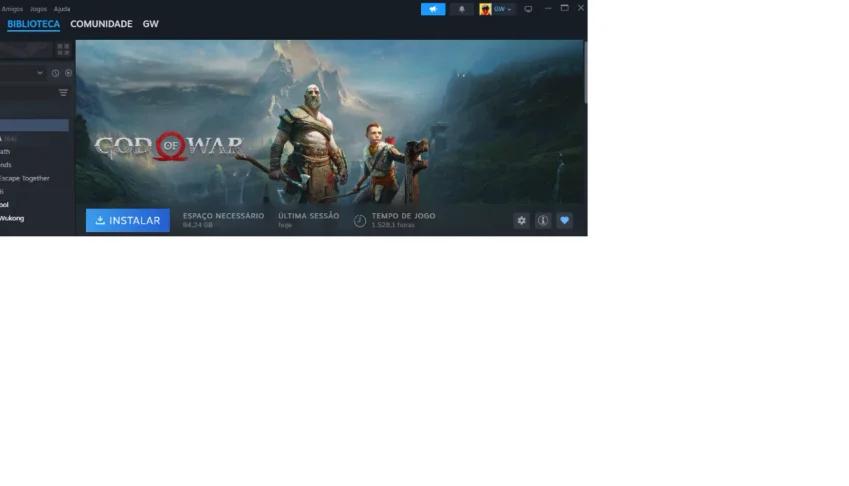Viewport: 849px width, 486px height.
Task: Click the INSTALAR button
Action: tap(128, 220)
